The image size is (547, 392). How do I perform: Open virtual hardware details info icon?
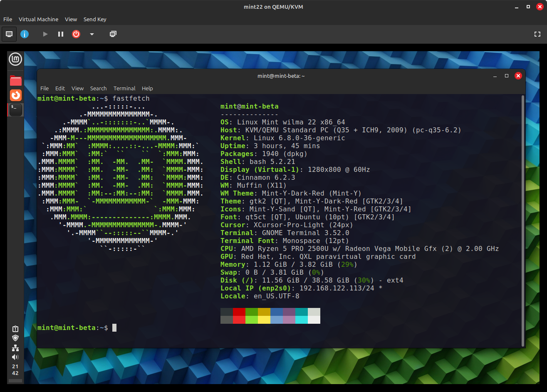tap(25, 34)
